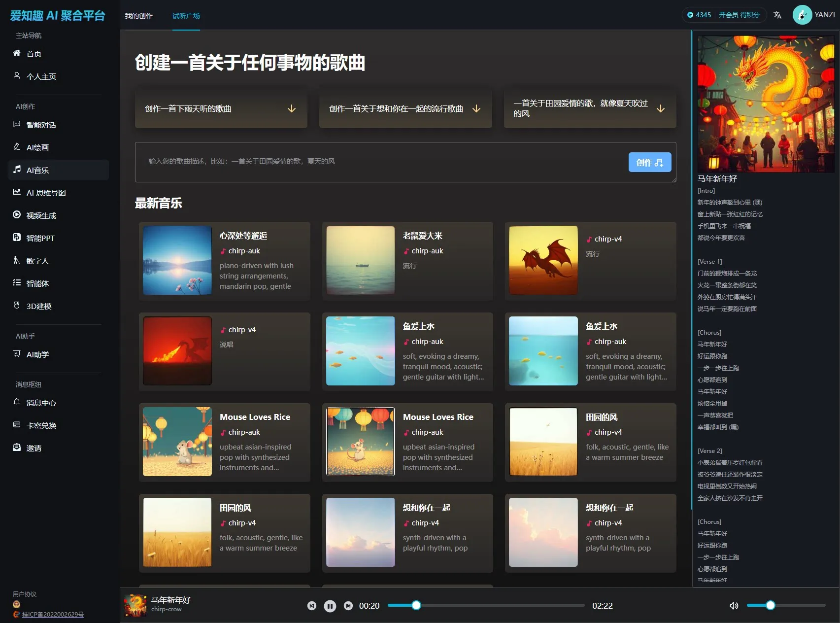Open the 视频生成 feature
This screenshot has height=623, width=840.
[41, 215]
